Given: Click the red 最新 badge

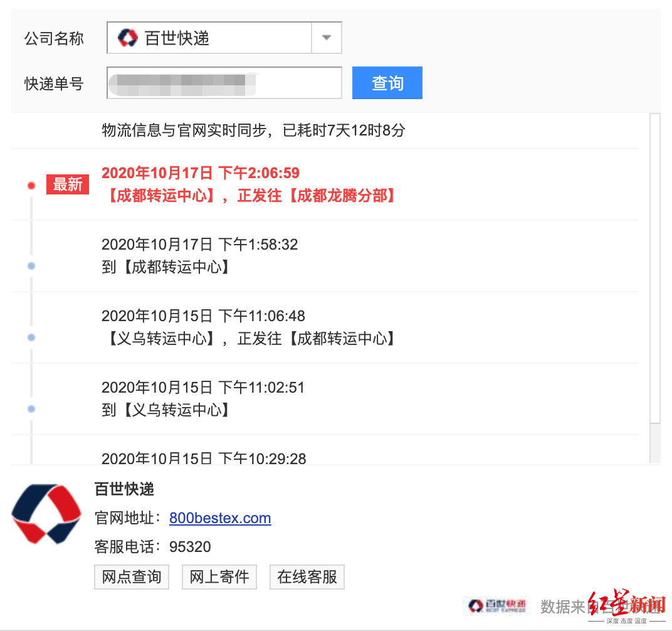Looking at the screenshot, I should (68, 184).
